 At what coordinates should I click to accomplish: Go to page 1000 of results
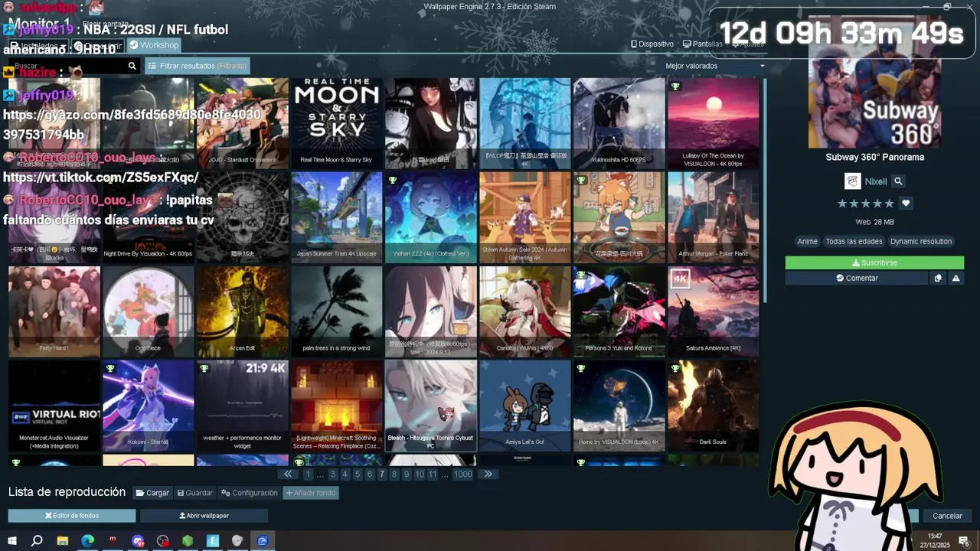pos(462,474)
